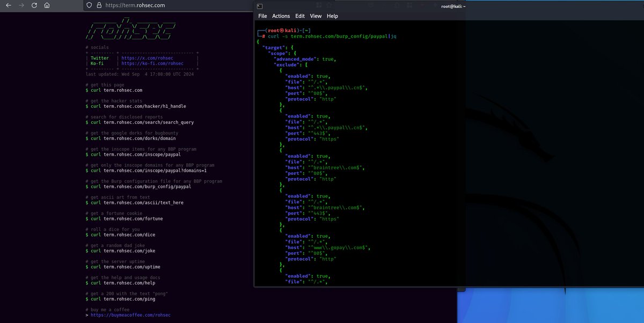Image resolution: width=644 pixels, height=323 pixels.
Task: Click the root@kali terminal window title
Action: [453, 6]
